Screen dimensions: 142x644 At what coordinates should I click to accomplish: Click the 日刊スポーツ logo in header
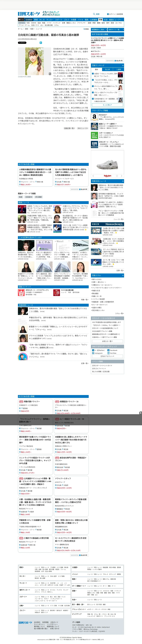(29, 14)
